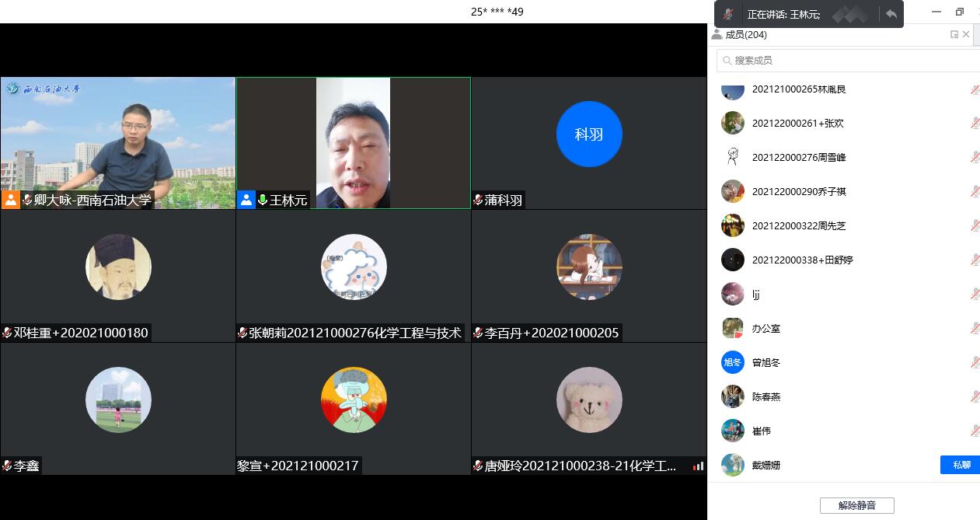The width and height of the screenshot is (980, 520).
Task: Click the signal strength icon on 唐娅玲's tile
Action: pos(698,466)
